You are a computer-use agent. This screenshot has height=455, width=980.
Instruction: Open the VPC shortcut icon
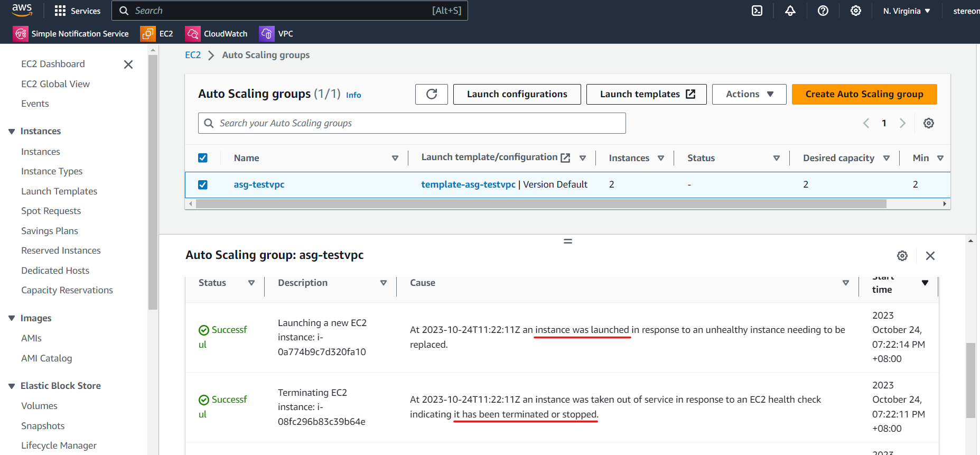267,34
